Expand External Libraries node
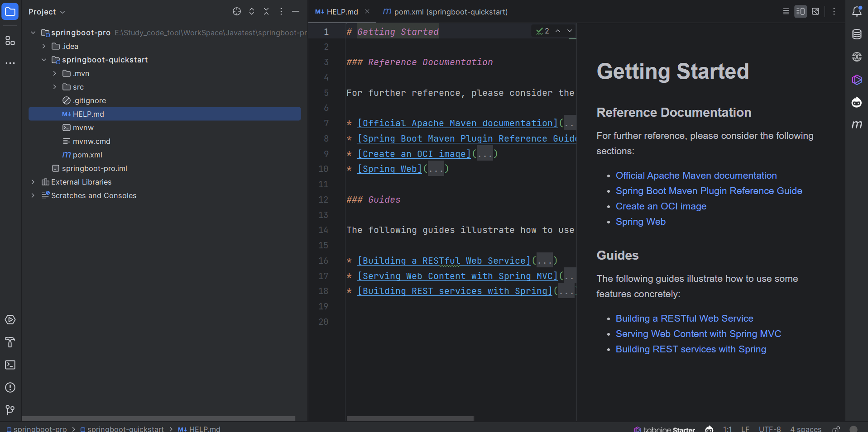Screen dimensions: 868x432 [33, 182]
